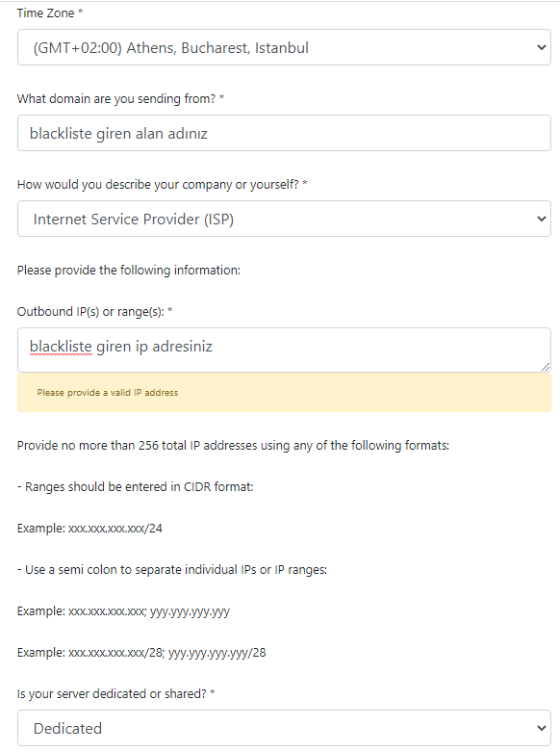Click the 'What domain are you sending from?' label
The height and width of the screenshot is (752, 560).
click(120, 99)
